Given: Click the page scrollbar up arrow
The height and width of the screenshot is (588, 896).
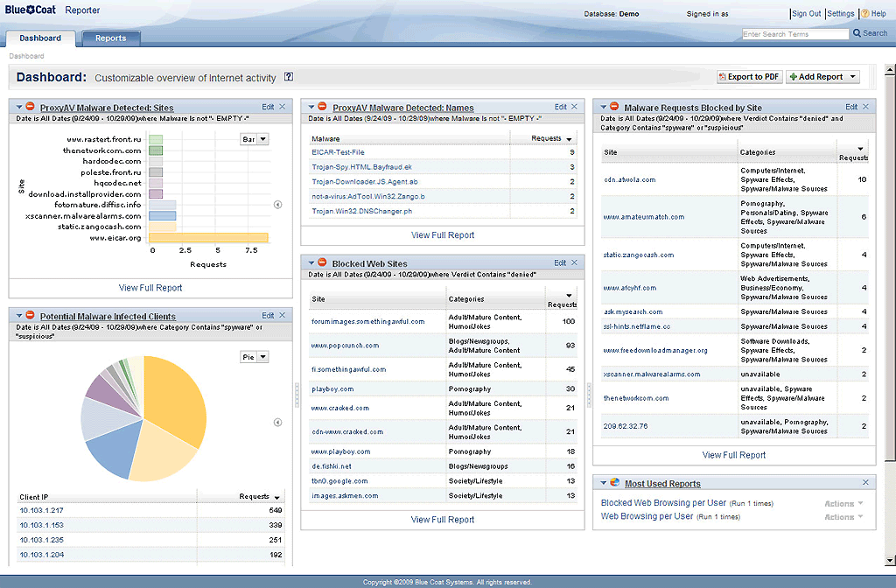Looking at the screenshot, I should point(890,70).
